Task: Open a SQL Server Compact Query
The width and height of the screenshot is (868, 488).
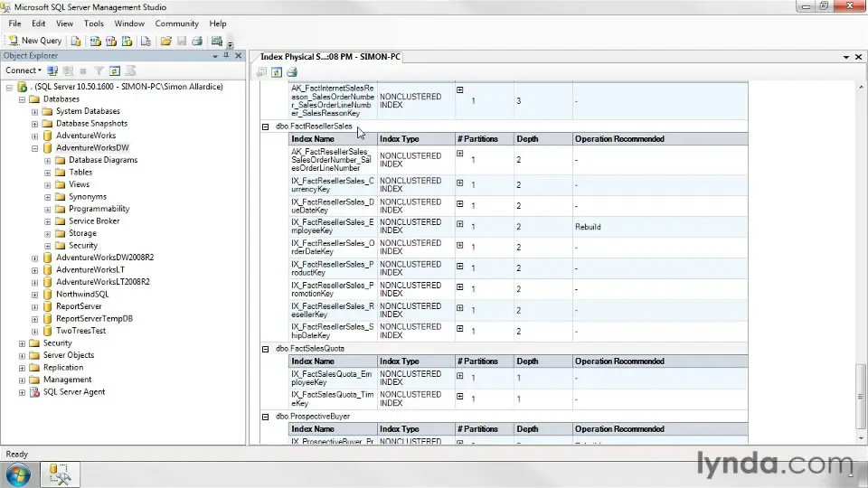Action: tap(146, 41)
